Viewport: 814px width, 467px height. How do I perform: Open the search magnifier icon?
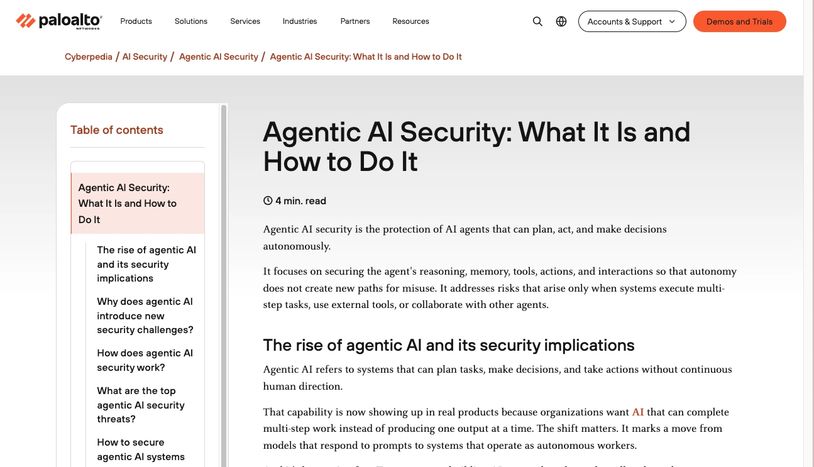click(537, 21)
